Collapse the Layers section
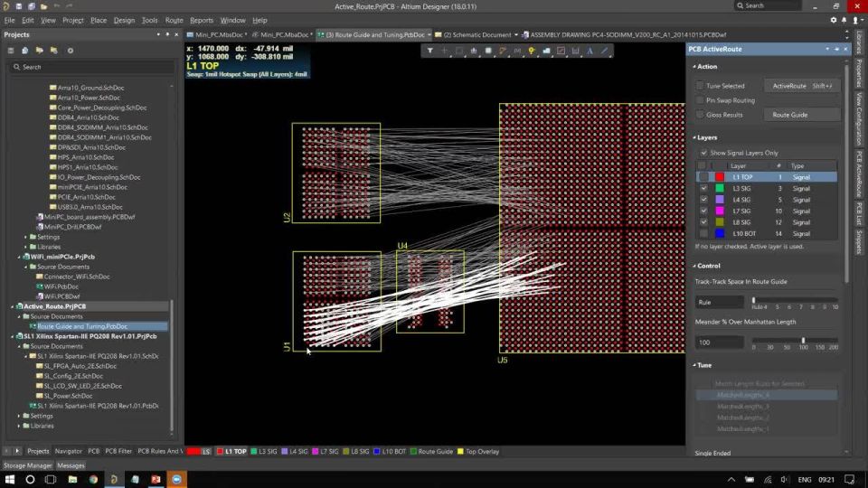868x488 pixels. point(694,137)
